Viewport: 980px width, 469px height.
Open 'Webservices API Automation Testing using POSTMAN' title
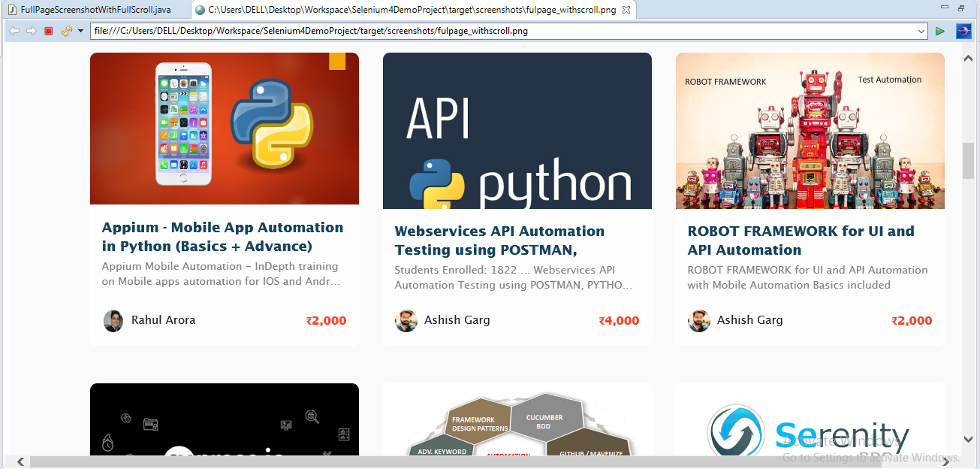(x=499, y=241)
